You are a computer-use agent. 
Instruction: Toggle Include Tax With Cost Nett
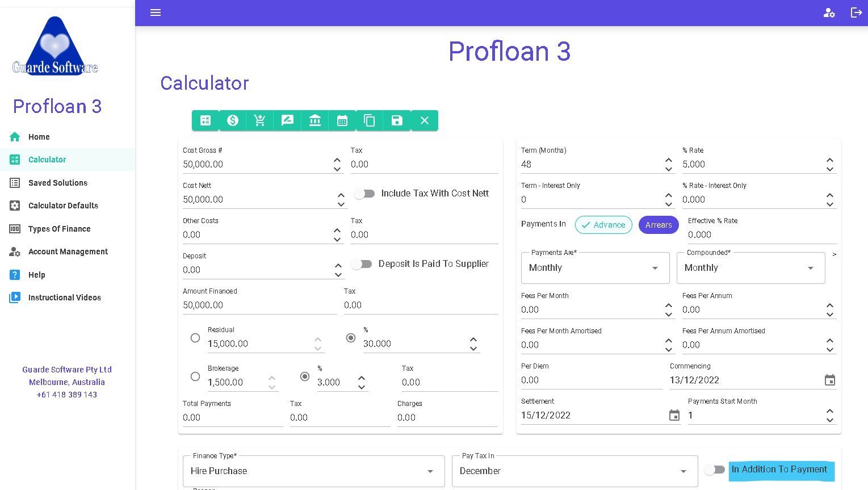tap(364, 194)
